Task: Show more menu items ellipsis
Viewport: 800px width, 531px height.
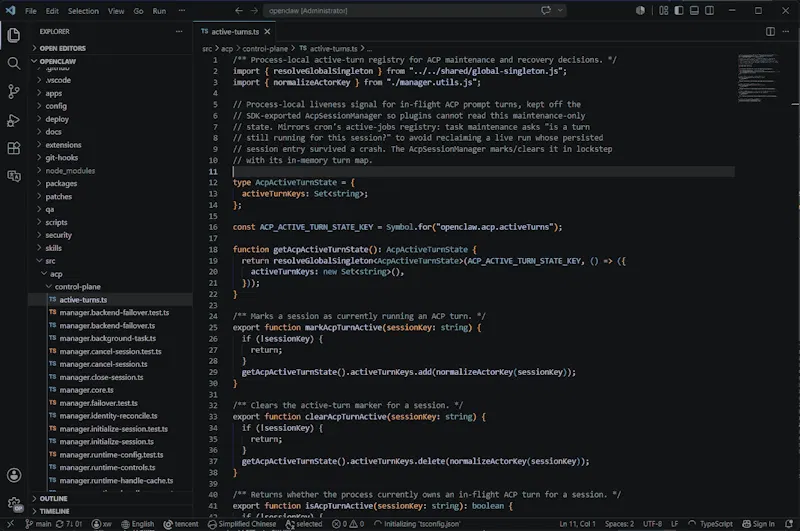Action: (x=182, y=11)
